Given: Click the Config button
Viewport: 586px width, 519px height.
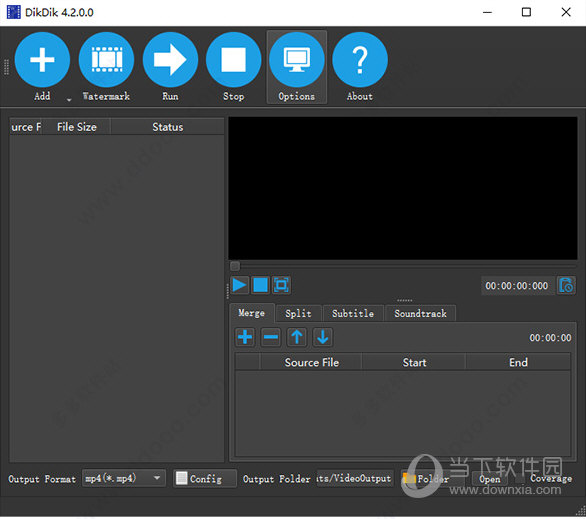Looking at the screenshot, I should tap(205, 479).
